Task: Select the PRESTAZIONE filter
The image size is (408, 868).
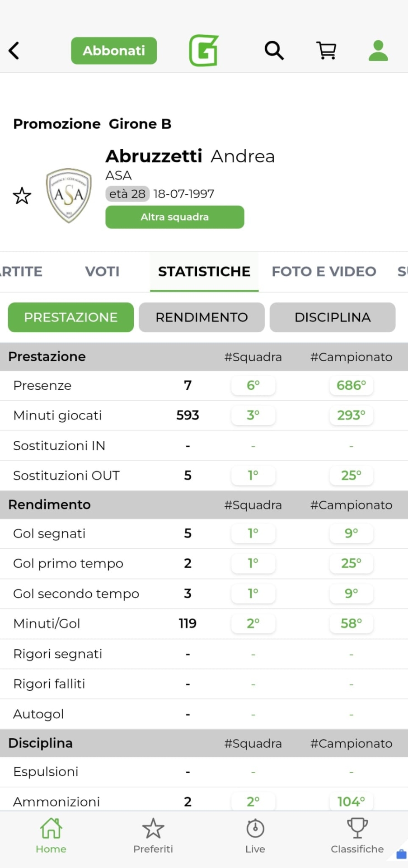Action: coord(71,317)
